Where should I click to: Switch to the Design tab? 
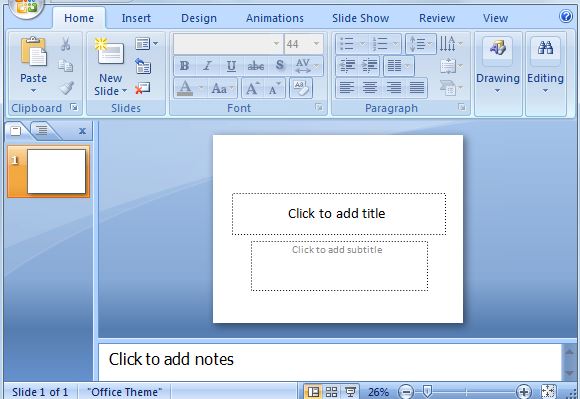[199, 18]
